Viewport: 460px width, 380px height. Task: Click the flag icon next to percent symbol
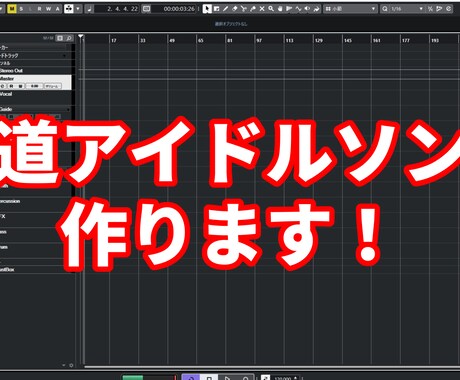439,9
